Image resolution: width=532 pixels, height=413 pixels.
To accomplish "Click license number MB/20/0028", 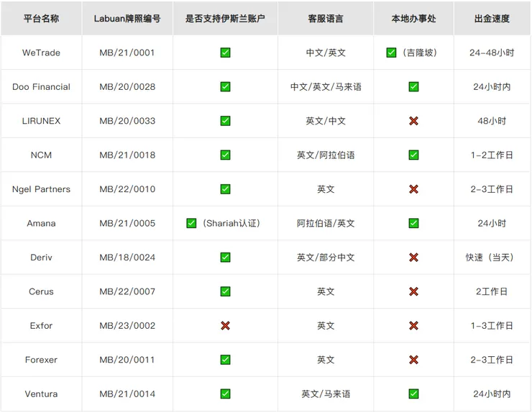I will coord(127,86).
